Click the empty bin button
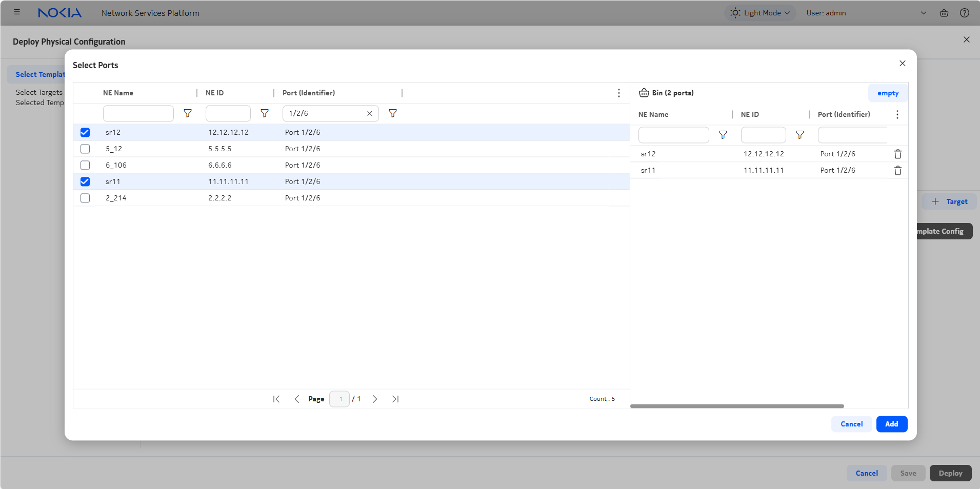The height and width of the screenshot is (489, 980). point(888,93)
